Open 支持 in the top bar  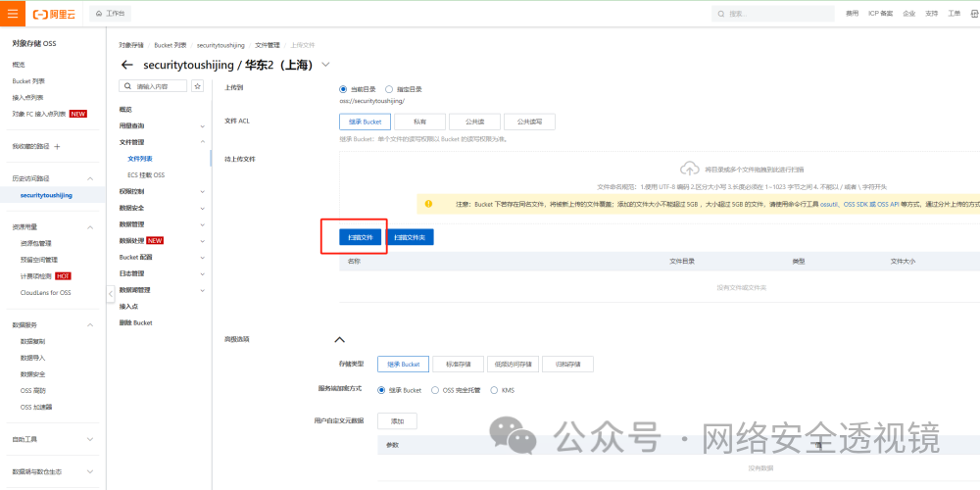tap(931, 14)
